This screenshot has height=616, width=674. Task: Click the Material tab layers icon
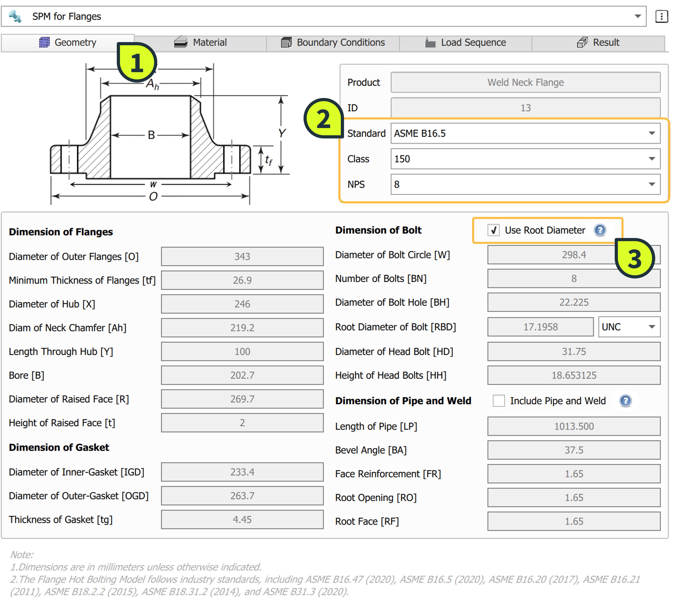[x=181, y=43]
